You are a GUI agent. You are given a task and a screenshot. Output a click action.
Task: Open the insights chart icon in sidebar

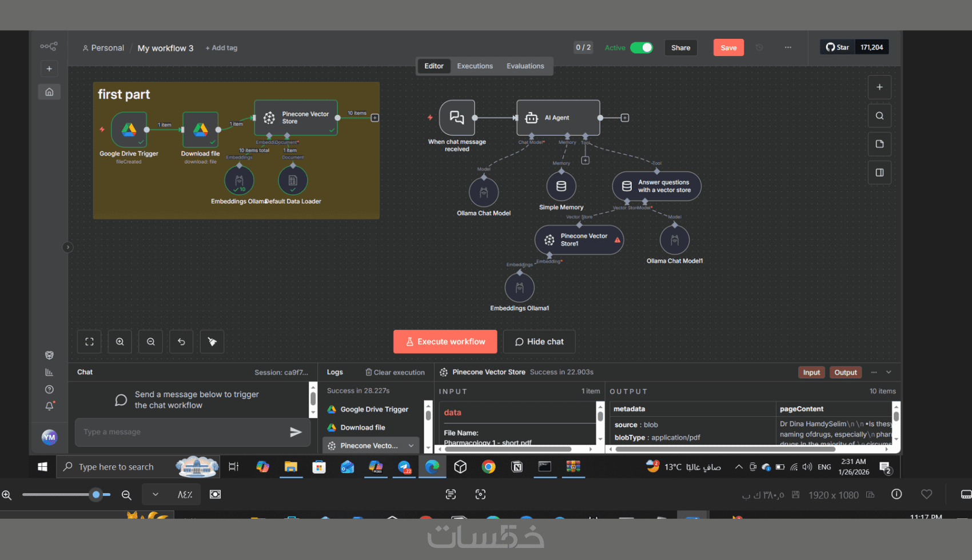(x=49, y=373)
